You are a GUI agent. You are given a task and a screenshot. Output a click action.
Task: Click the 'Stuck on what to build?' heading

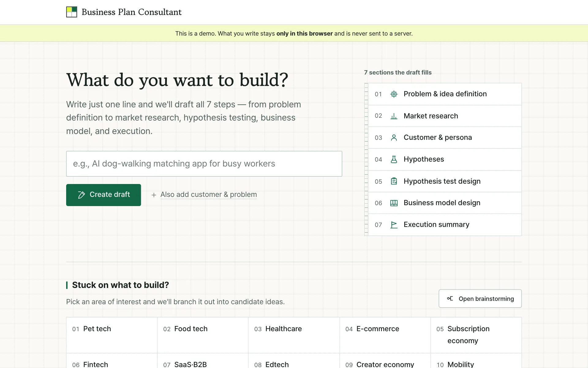point(120,285)
